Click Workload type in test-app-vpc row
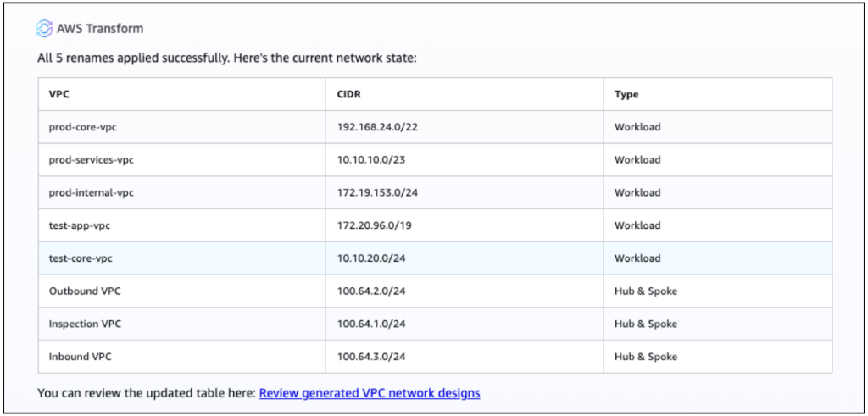The height and width of the screenshot is (416, 868). click(x=637, y=225)
